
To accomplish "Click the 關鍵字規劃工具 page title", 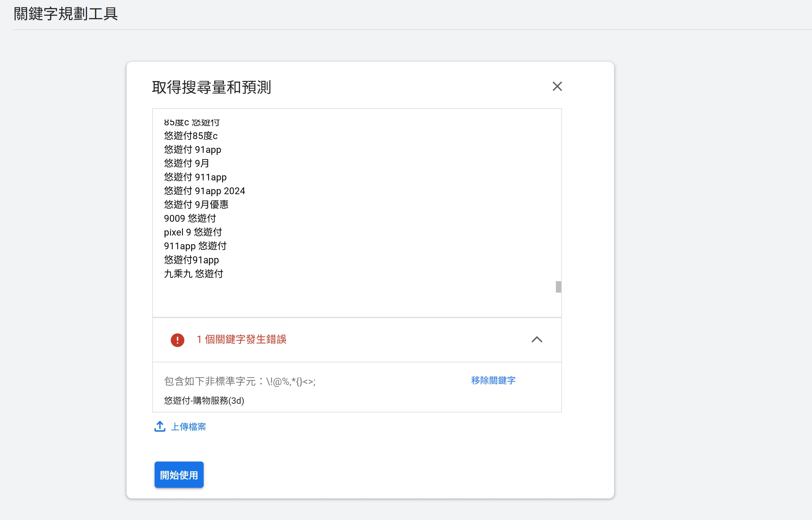I will pos(66,14).
